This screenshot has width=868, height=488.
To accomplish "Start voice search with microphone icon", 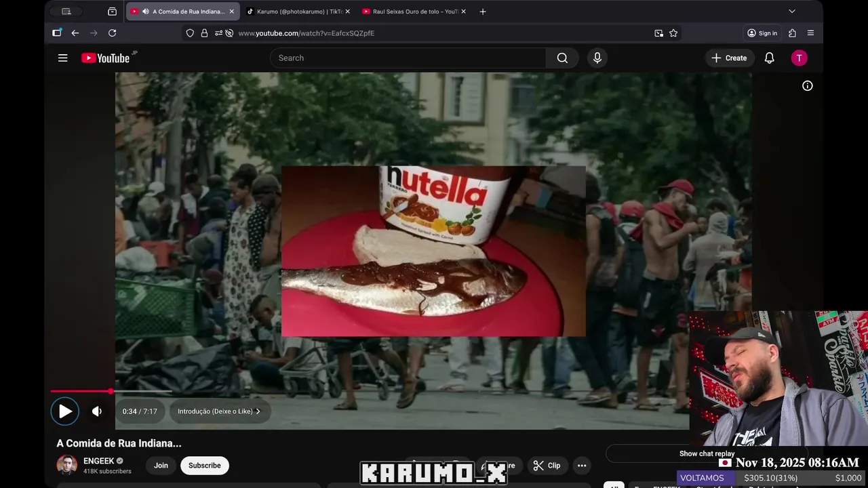I will (597, 58).
